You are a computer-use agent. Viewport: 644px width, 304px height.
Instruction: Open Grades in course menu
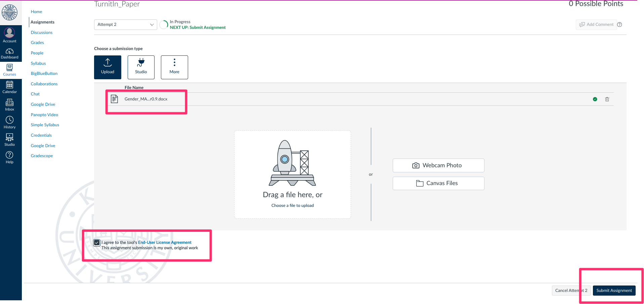37,43
